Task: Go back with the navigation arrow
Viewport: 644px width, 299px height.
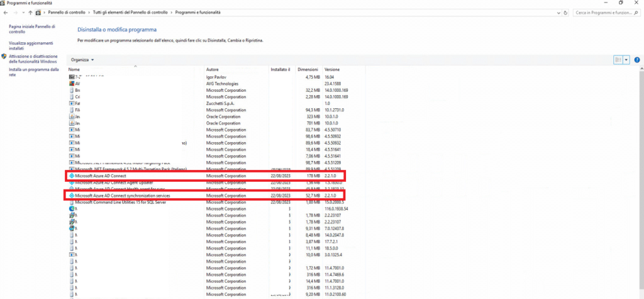Action: (5, 13)
